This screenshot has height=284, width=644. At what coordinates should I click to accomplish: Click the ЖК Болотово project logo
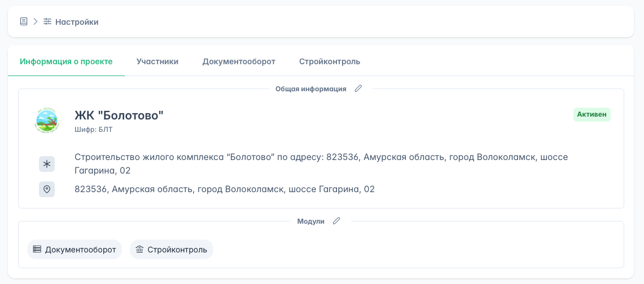47,120
